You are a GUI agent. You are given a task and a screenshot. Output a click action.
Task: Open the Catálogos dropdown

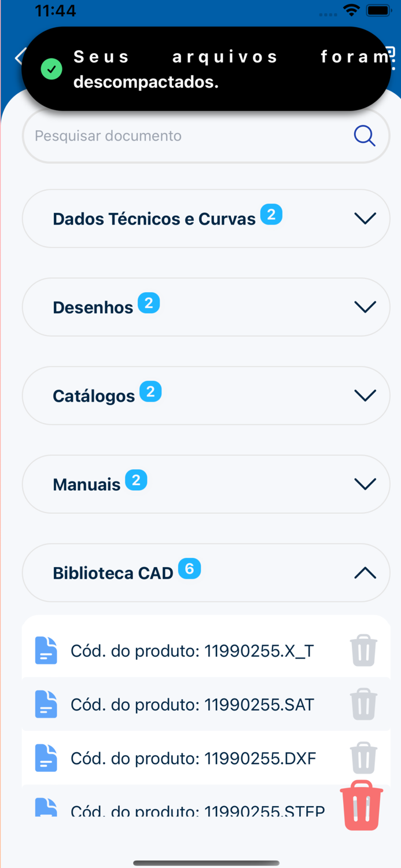[x=365, y=395]
